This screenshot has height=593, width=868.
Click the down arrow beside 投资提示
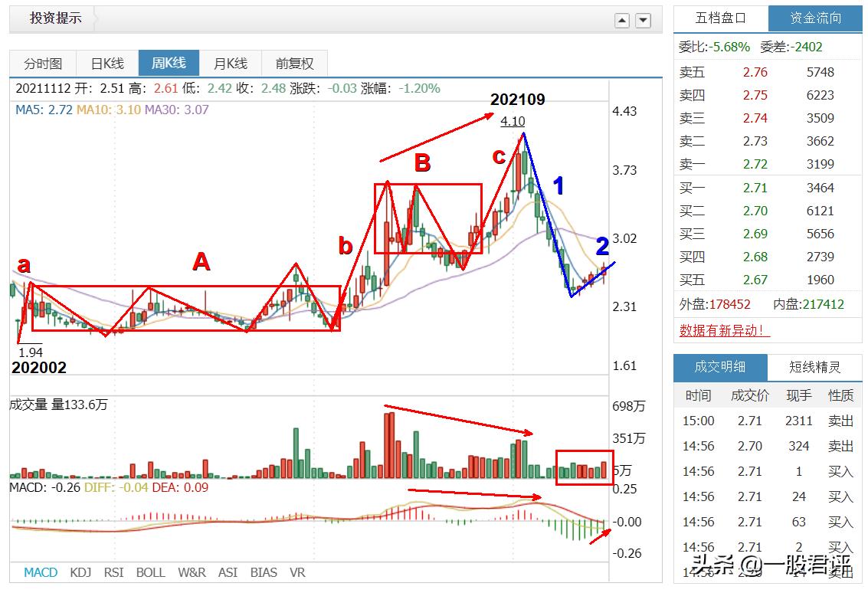pos(642,19)
